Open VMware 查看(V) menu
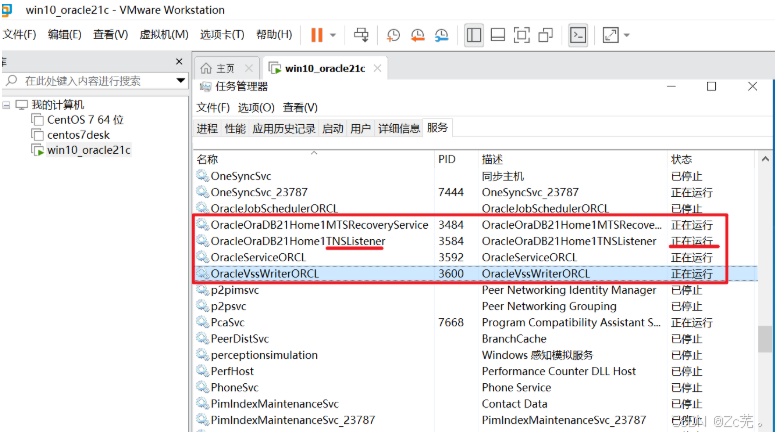Image resolution: width=775 pixels, height=435 pixels. tap(110, 35)
